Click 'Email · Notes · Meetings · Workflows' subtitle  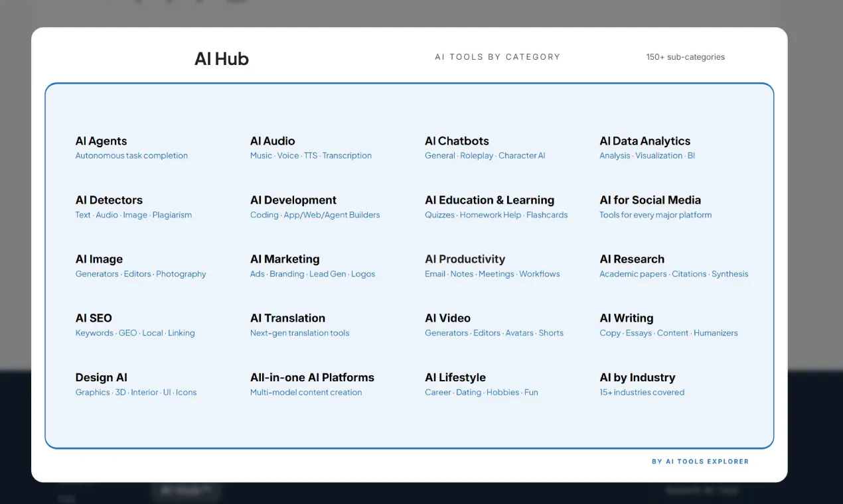[x=492, y=274]
